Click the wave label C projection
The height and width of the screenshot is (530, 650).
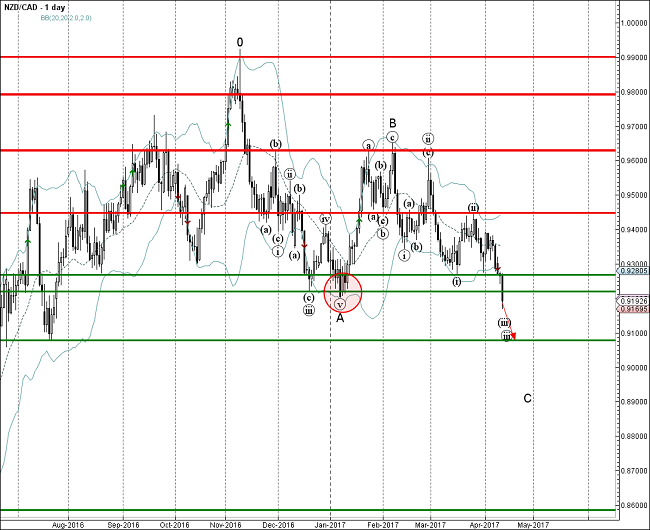[527, 399]
